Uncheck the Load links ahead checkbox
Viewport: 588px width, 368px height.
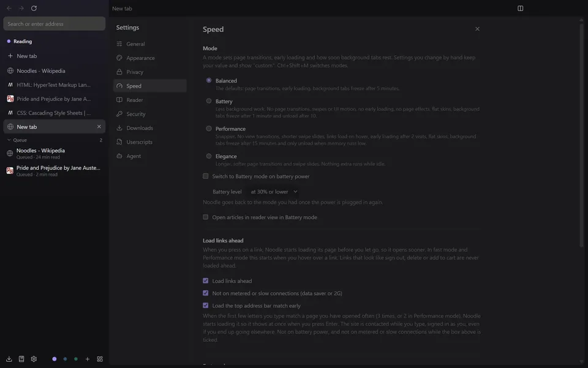(206, 280)
